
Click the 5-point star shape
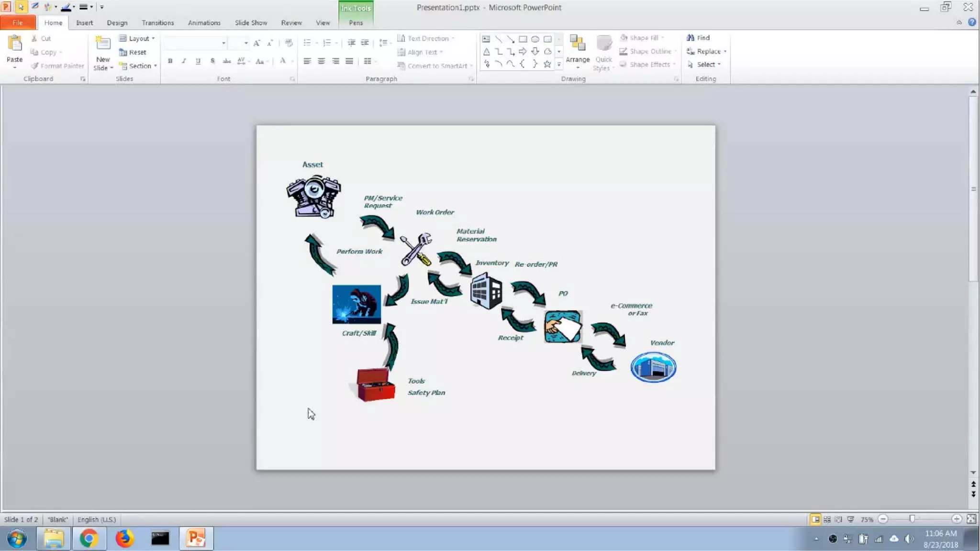547,64
